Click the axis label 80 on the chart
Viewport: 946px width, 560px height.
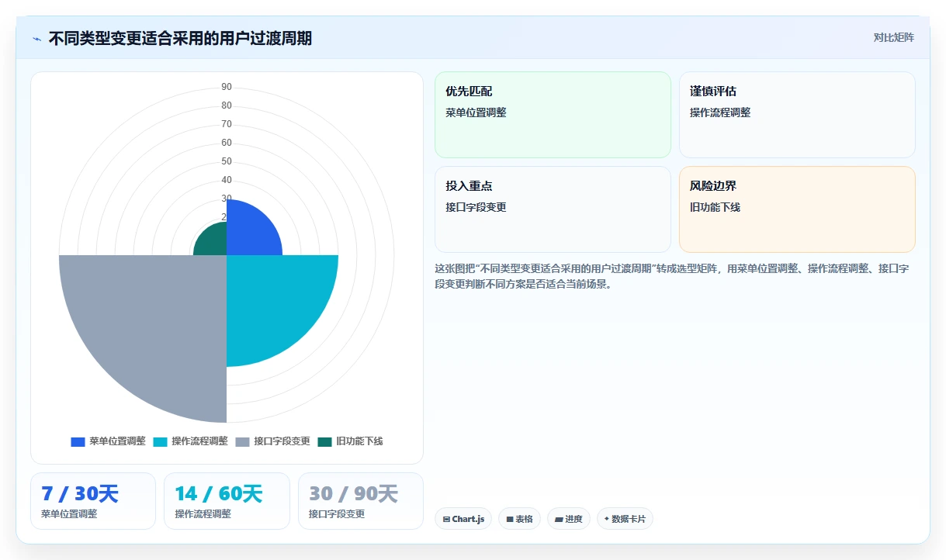click(227, 105)
